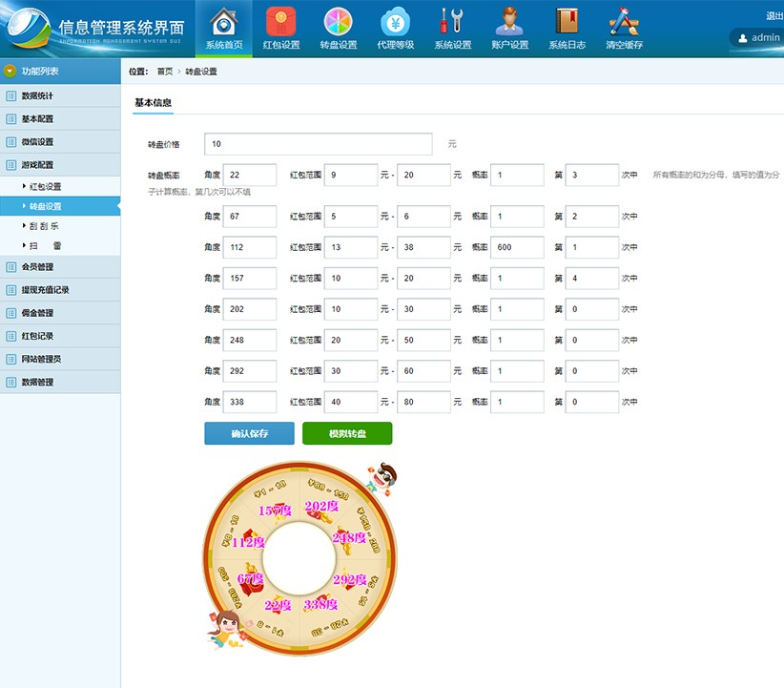Click the 转盘价格 input field

click(x=318, y=144)
